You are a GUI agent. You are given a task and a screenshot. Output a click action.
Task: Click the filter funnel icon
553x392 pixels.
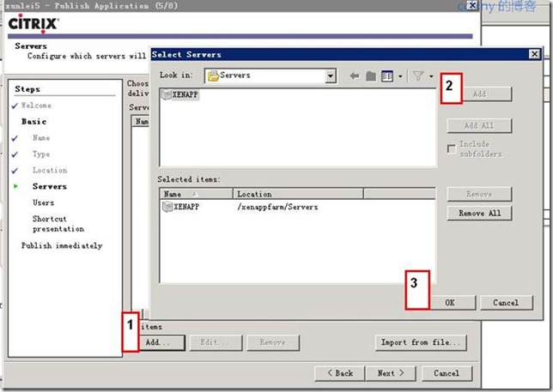tap(418, 75)
